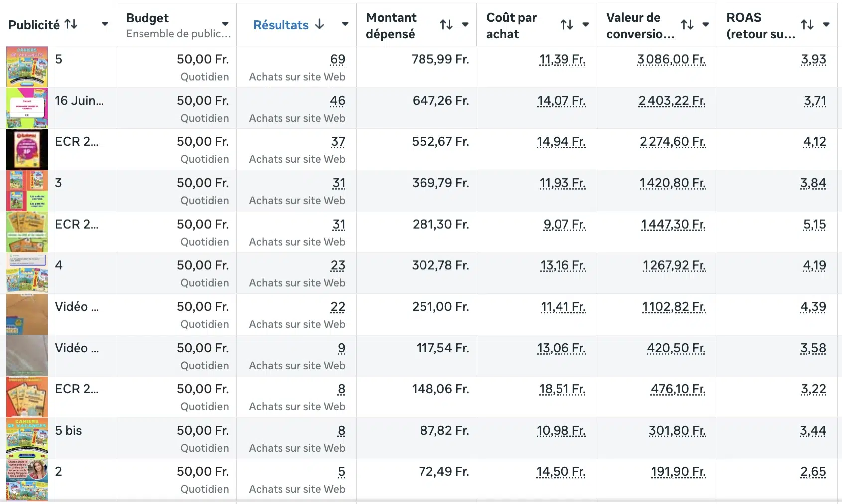Open Montant dépensé column dropdown

(465, 24)
